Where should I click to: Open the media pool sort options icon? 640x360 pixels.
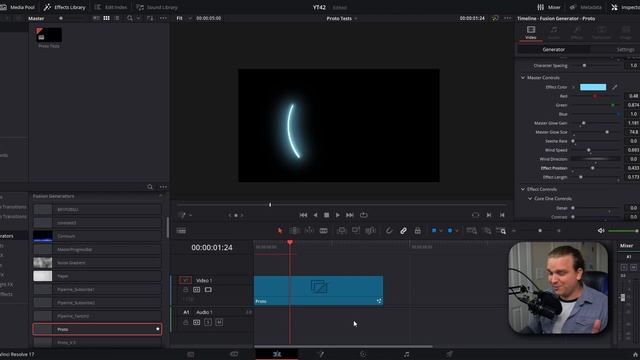[x=150, y=18]
